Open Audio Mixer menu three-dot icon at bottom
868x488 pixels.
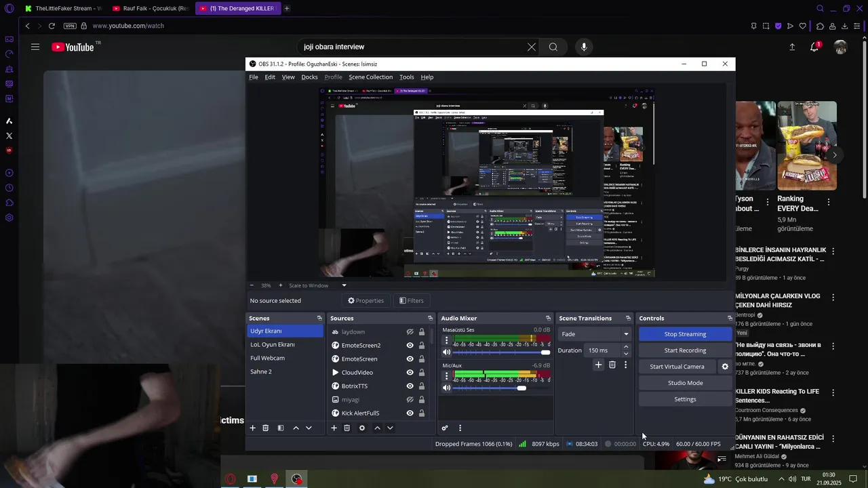(460, 428)
